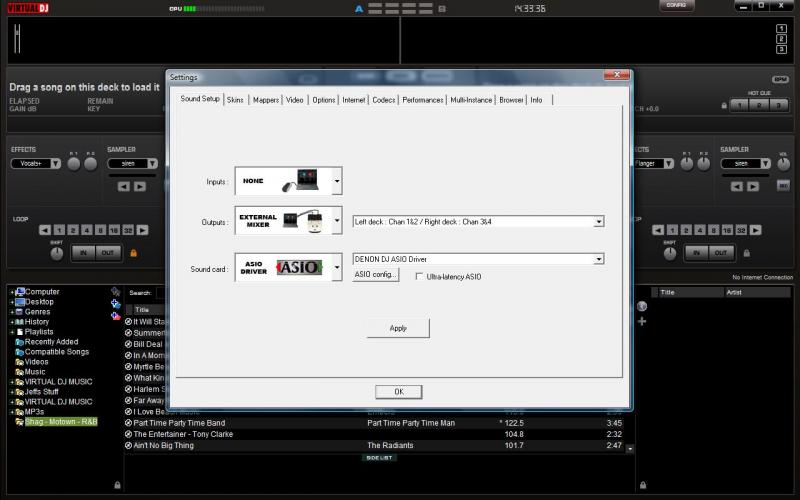
Task: Click the Apply button in Settings
Action: pyautogui.click(x=398, y=328)
